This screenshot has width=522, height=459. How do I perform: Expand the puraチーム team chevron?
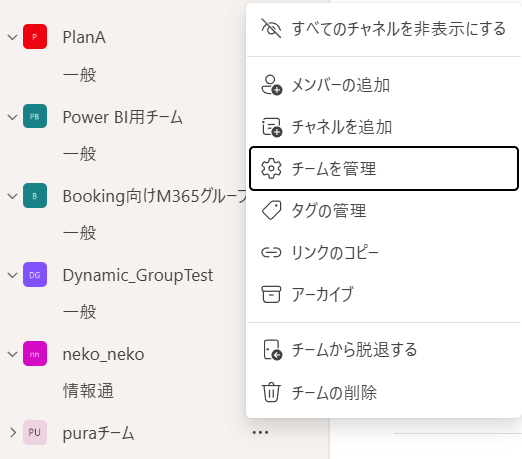pos(13,433)
